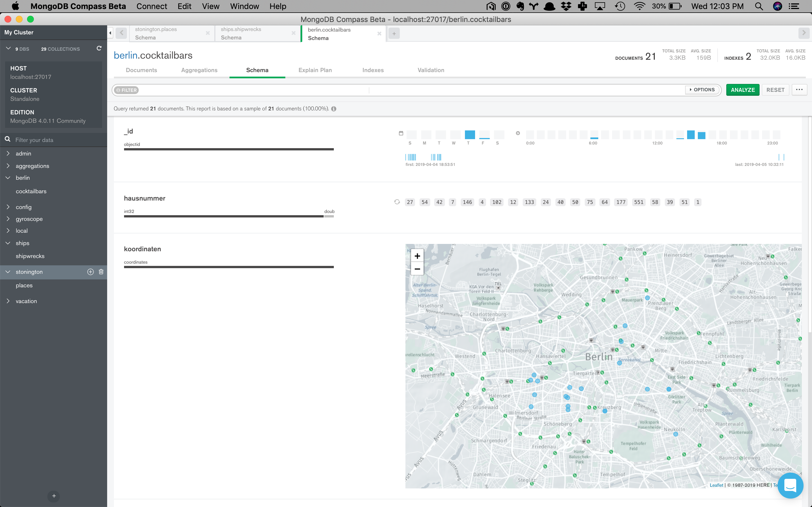Open the Intercom chat bubble
The width and height of the screenshot is (812, 507).
click(790, 486)
